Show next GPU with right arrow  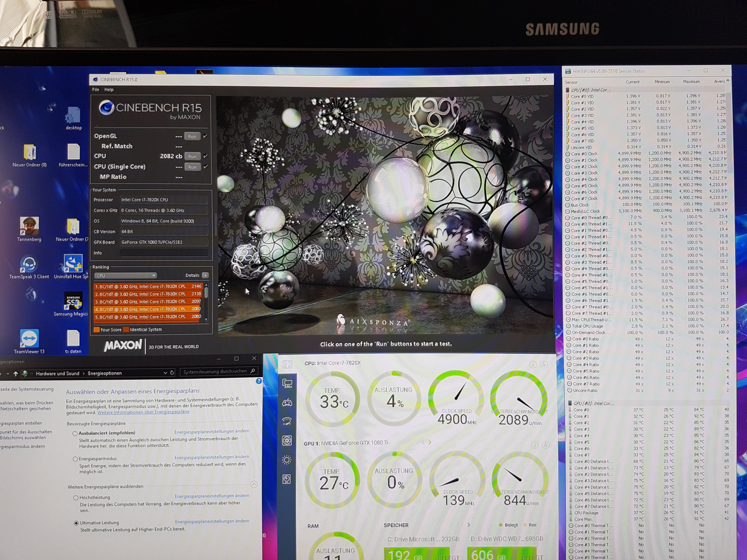pos(430,442)
